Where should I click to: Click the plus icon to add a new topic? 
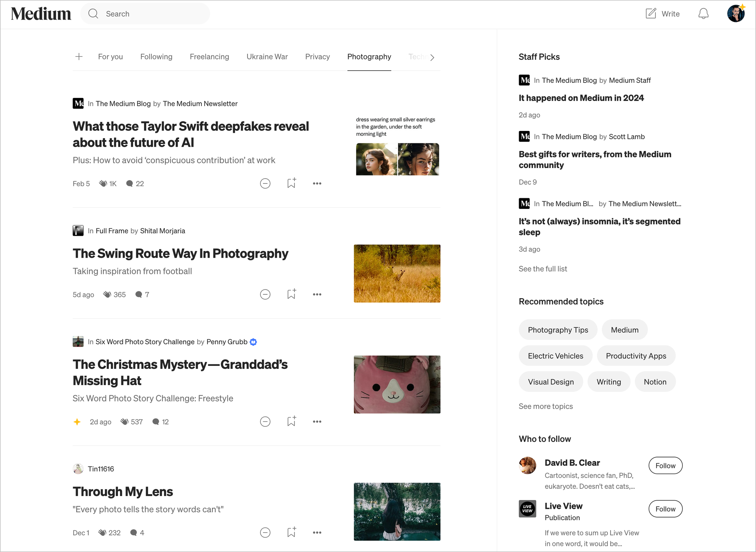[79, 57]
